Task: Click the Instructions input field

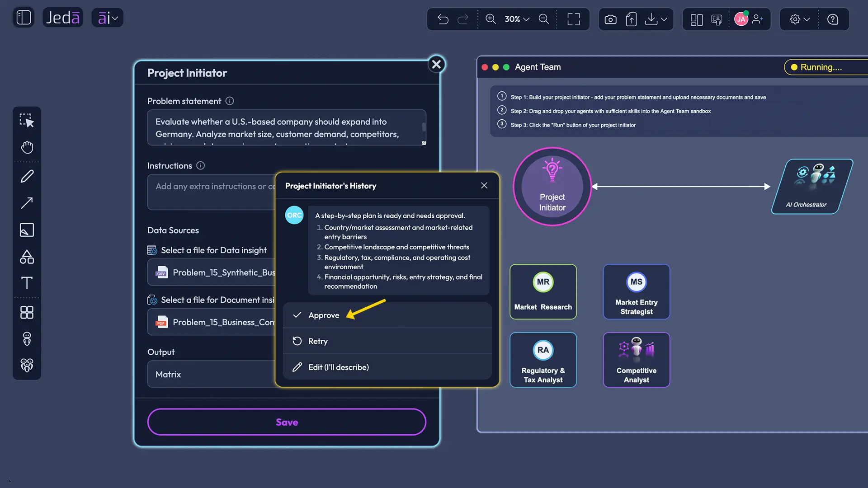Action: tap(211, 192)
